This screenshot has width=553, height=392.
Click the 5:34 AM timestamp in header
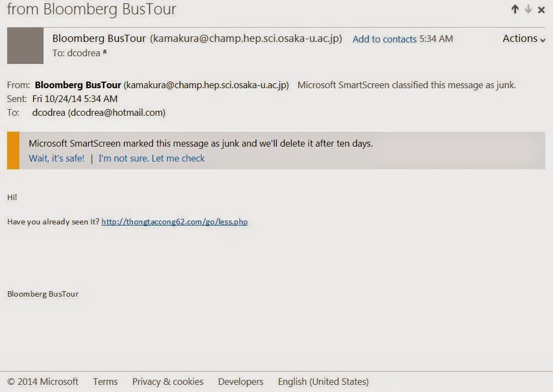pos(436,39)
